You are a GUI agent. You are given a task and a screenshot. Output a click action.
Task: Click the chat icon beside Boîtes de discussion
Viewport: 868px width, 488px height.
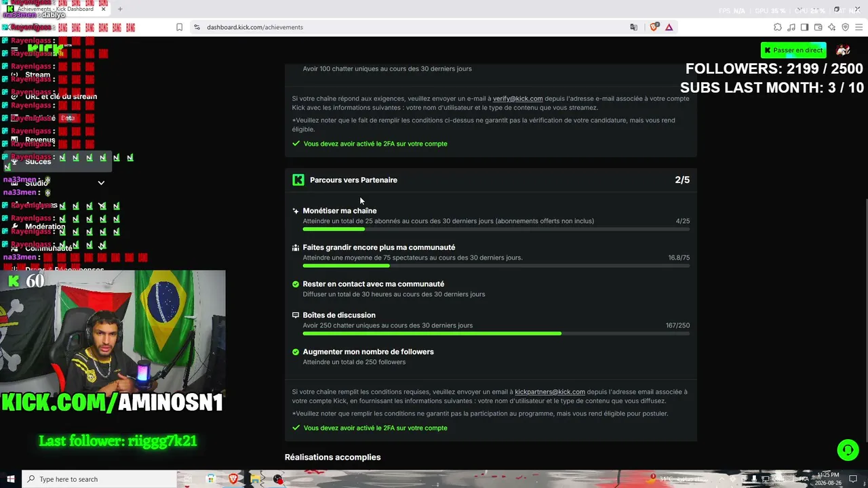tap(296, 315)
